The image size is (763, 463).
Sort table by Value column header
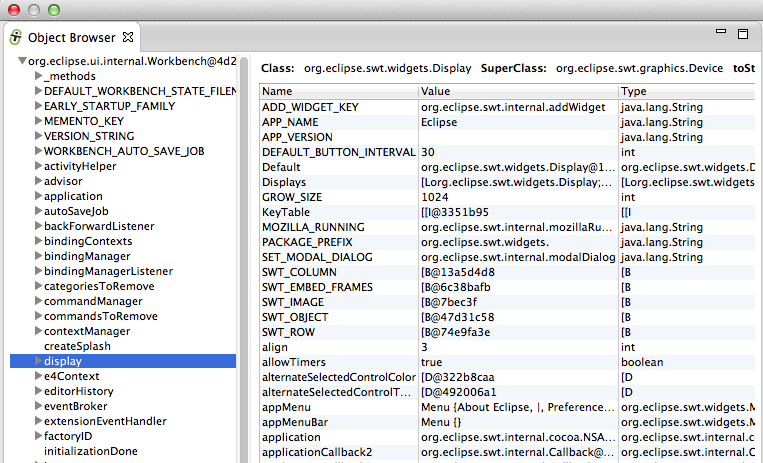pos(517,91)
